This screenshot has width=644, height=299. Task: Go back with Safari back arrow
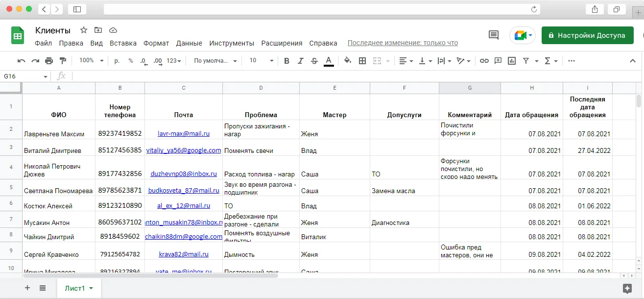pyautogui.click(x=44, y=9)
